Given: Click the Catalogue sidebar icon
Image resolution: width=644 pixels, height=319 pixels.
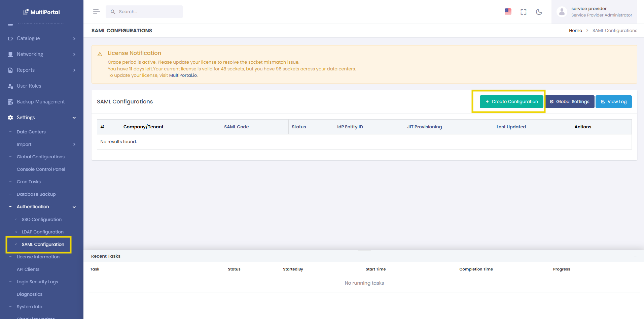Looking at the screenshot, I should tap(10, 38).
